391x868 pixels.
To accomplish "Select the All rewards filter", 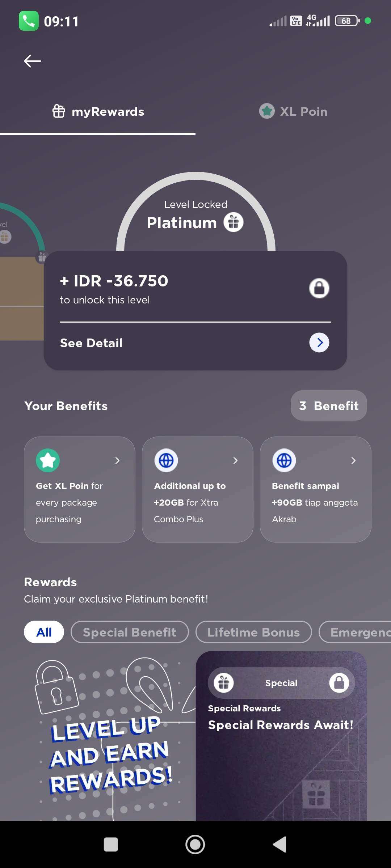I will 44,632.
